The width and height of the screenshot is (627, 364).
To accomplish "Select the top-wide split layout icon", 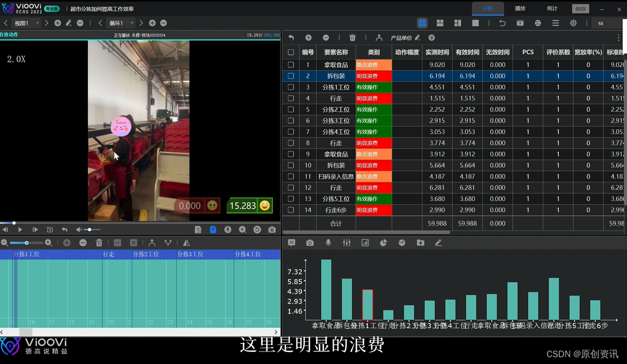I will (440, 23).
